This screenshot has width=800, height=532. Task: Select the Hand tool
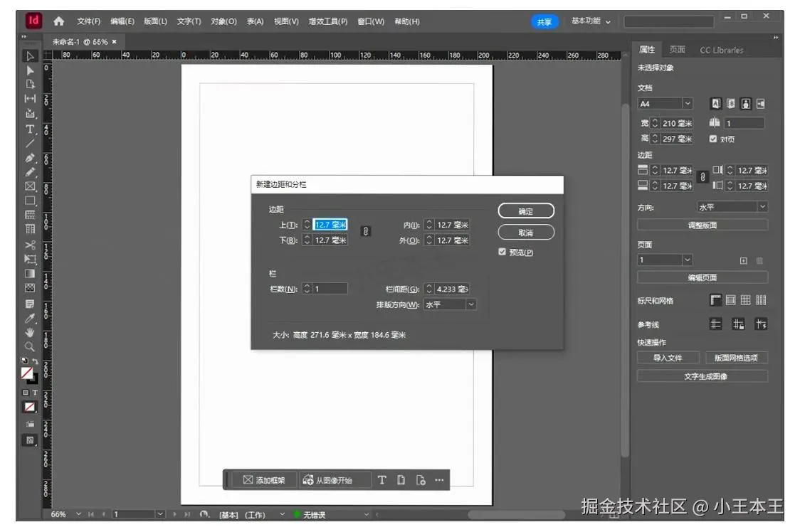click(x=30, y=333)
